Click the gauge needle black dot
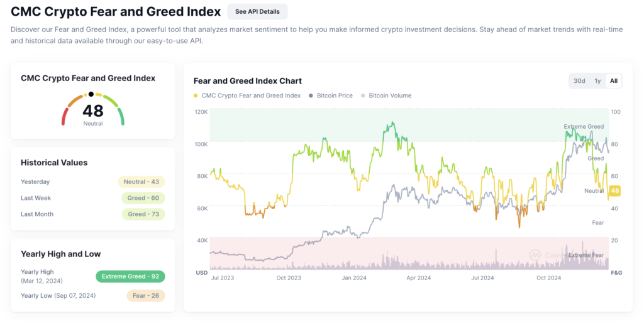Image resolution: width=644 pixels, height=321 pixels. coord(91,94)
